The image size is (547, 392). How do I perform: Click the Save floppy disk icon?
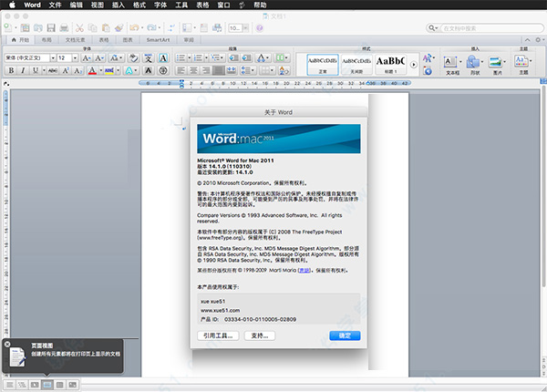click(51, 27)
